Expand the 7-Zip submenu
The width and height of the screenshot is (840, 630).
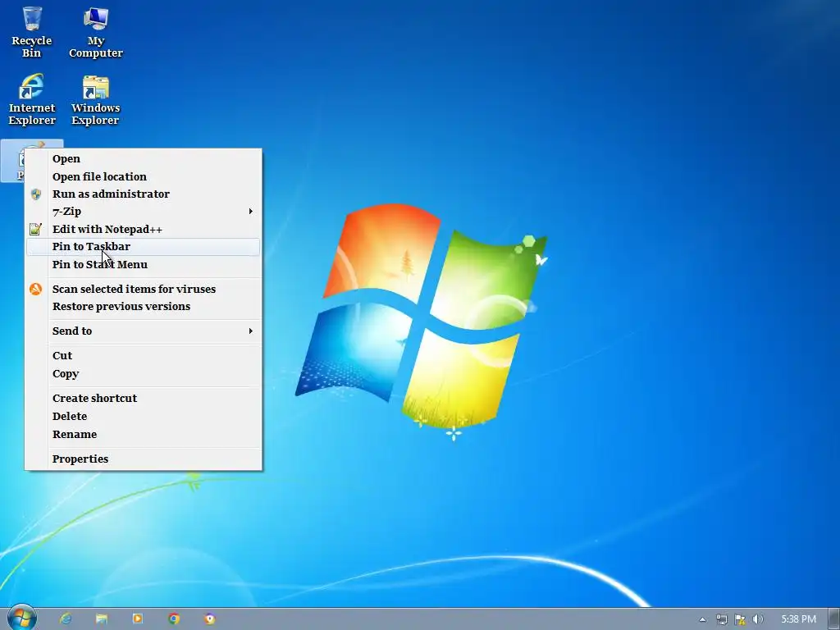143,211
